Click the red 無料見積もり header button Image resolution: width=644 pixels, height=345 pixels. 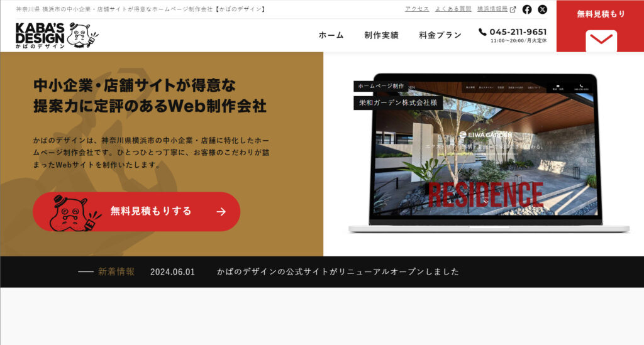(600, 26)
